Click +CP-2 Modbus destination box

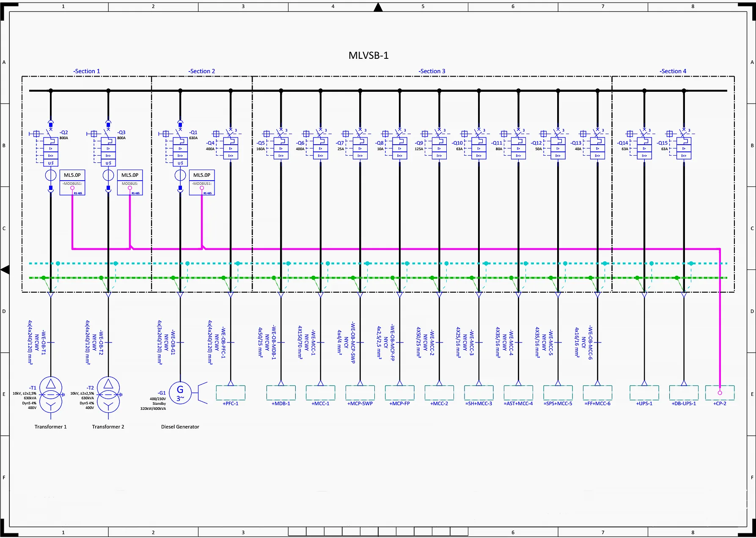click(x=720, y=393)
